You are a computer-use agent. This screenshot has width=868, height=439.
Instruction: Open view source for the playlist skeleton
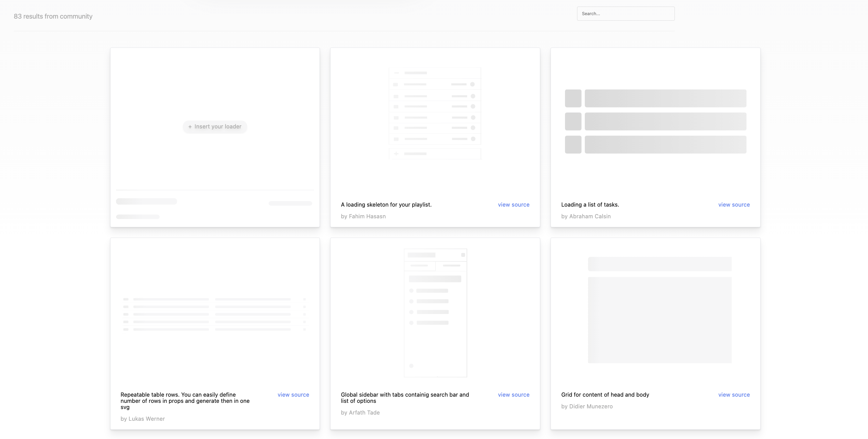513,205
